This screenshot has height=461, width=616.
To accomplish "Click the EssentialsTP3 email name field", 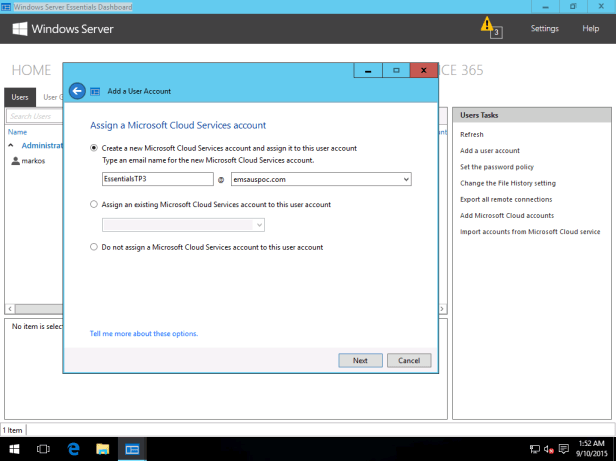I will [157, 179].
